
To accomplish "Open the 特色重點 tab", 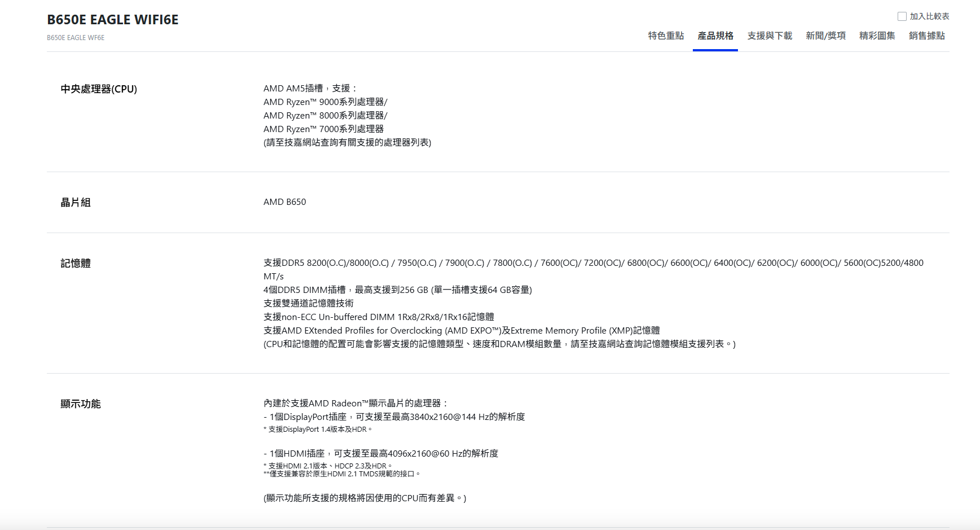I will 666,36.
